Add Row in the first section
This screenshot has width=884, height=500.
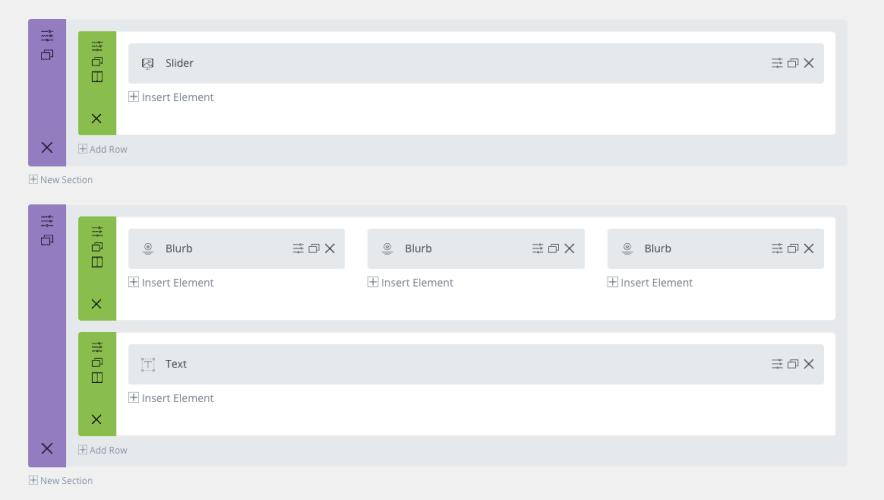(103, 149)
